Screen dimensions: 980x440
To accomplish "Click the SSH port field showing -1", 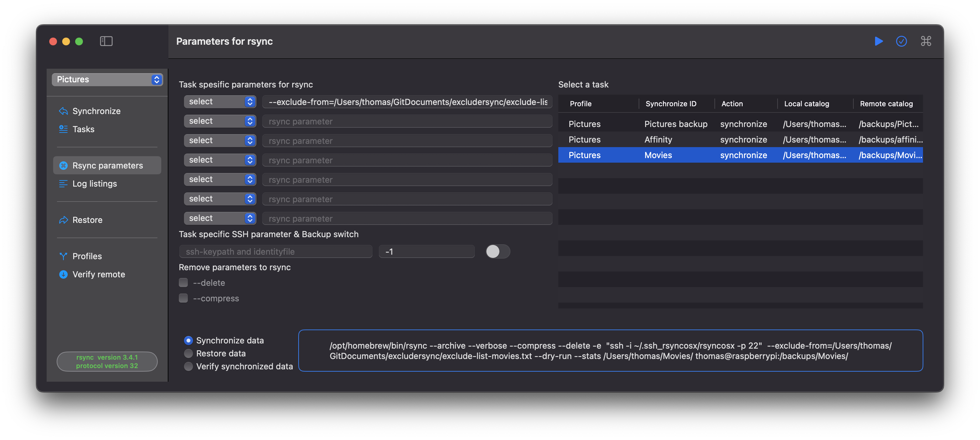I will 427,252.
